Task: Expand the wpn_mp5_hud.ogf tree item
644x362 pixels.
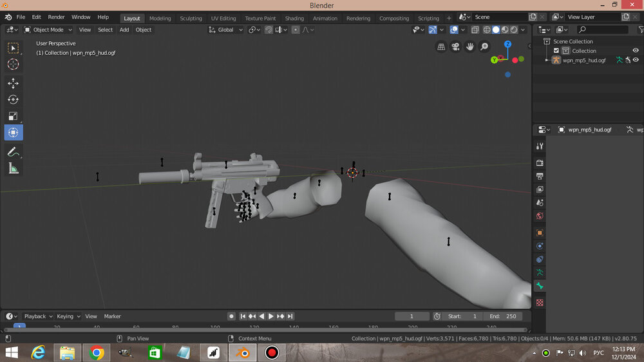Action: tap(547, 60)
